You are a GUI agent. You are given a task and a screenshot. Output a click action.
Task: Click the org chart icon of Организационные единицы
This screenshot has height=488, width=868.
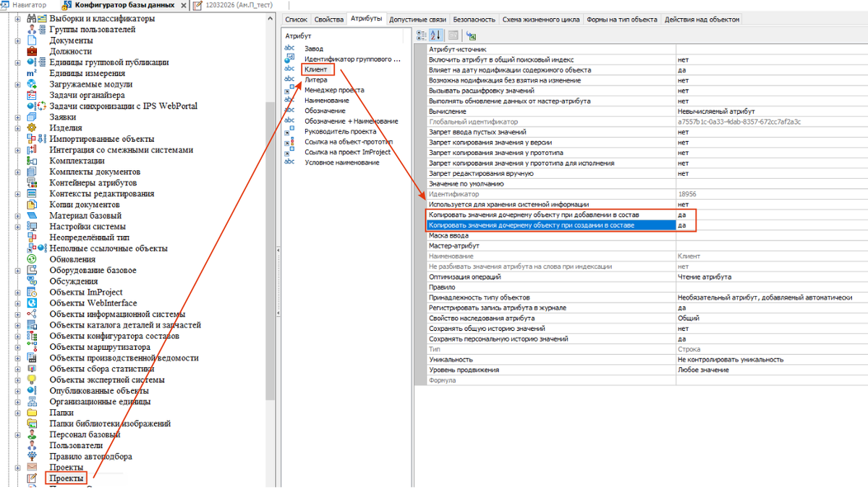coord(32,402)
